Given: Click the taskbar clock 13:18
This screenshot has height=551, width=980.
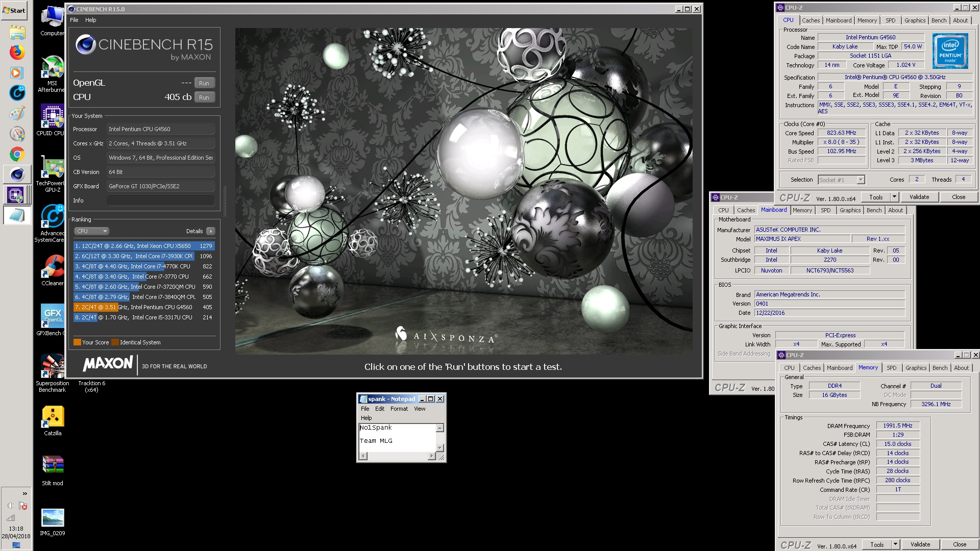Looking at the screenshot, I should pyautogui.click(x=16, y=529).
